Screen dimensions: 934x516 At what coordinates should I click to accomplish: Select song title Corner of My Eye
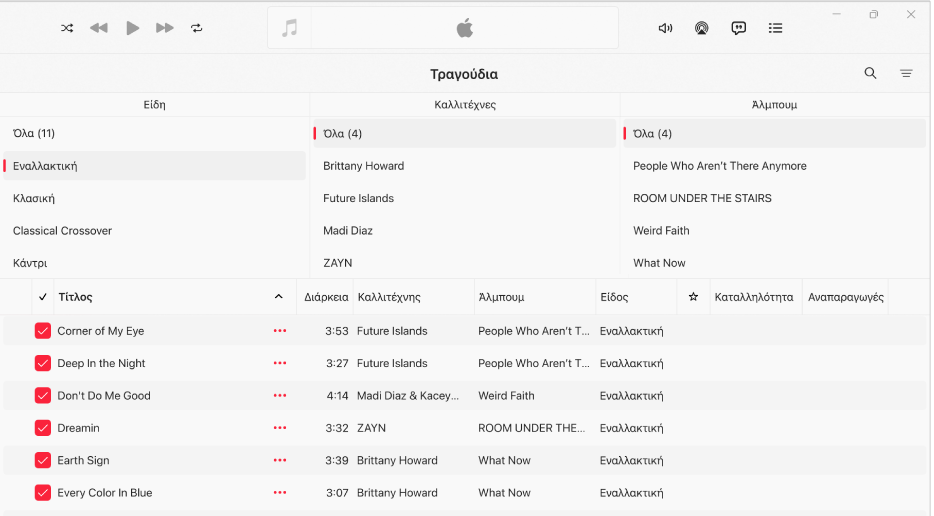coord(101,331)
